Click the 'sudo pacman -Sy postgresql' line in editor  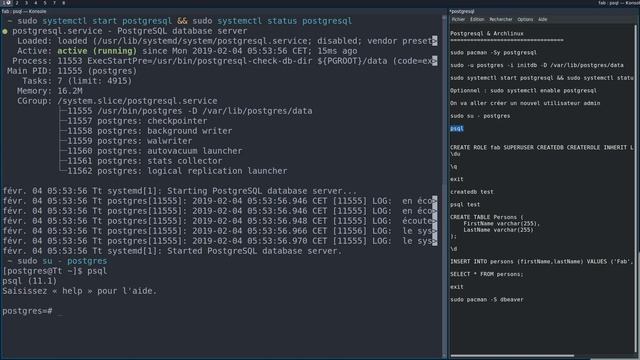[493, 53]
